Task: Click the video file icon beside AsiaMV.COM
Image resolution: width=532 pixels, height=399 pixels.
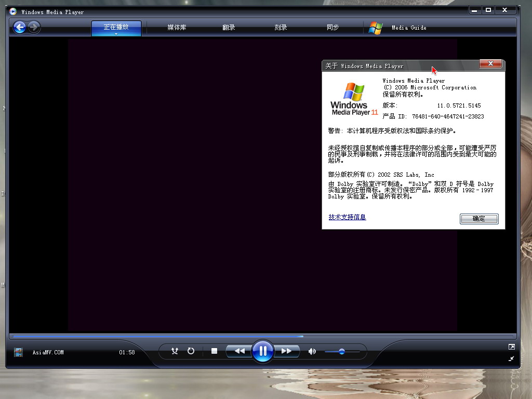Action: coord(18,352)
